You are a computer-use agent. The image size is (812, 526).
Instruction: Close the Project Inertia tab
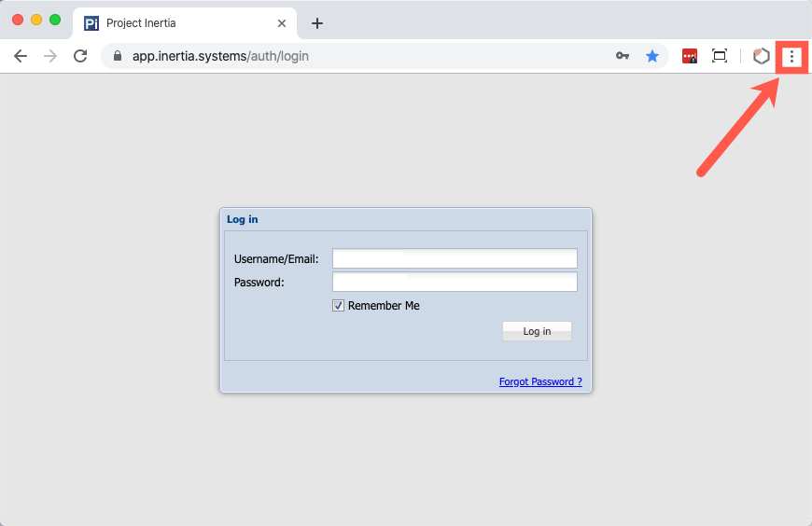[282, 23]
